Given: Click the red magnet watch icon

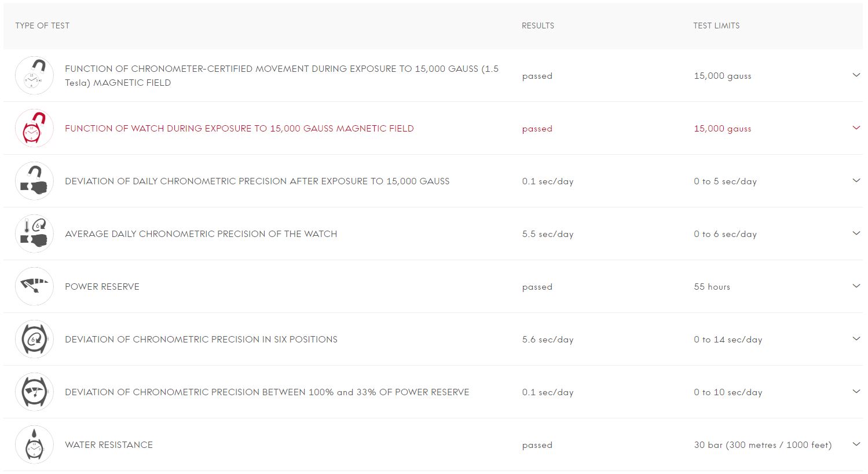Looking at the screenshot, I should 34,129.
